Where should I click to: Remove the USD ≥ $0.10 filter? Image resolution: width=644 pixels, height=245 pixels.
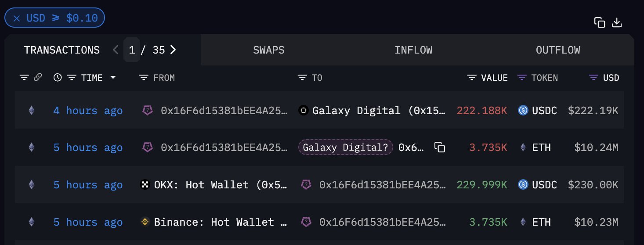(x=17, y=18)
